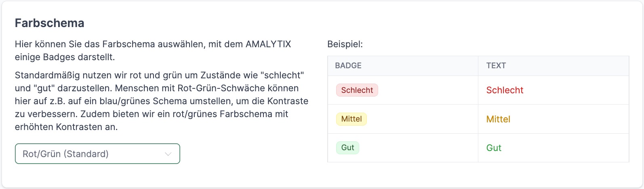Click the BADGE column header
The height and width of the screenshot is (189, 644).
point(348,65)
